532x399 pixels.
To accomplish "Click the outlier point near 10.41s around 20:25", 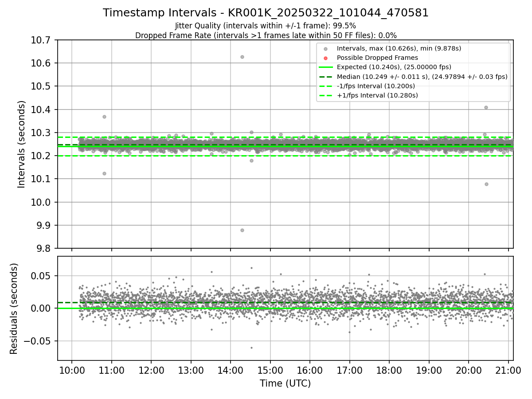I will [486, 107].
